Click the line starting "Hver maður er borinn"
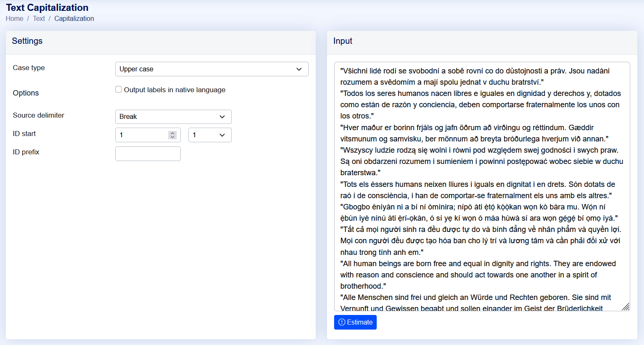 (x=467, y=128)
